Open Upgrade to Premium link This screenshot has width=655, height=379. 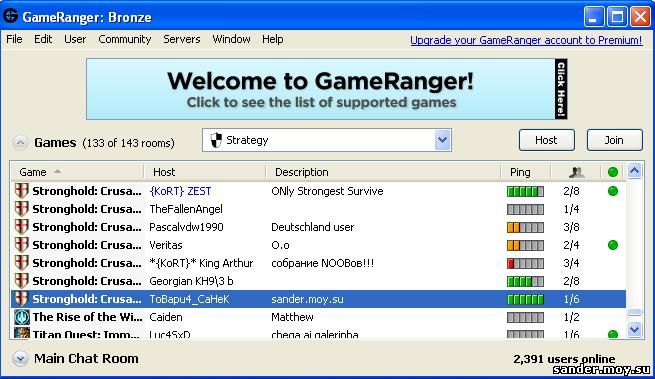526,40
